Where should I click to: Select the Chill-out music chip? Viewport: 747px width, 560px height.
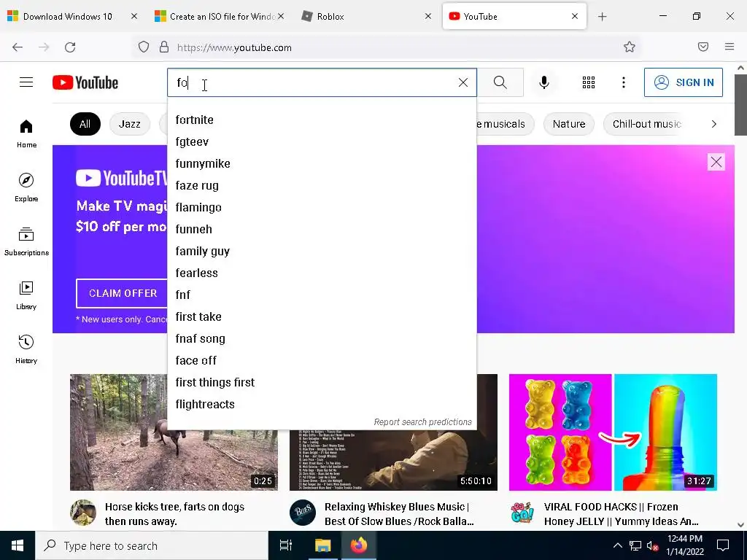point(647,124)
